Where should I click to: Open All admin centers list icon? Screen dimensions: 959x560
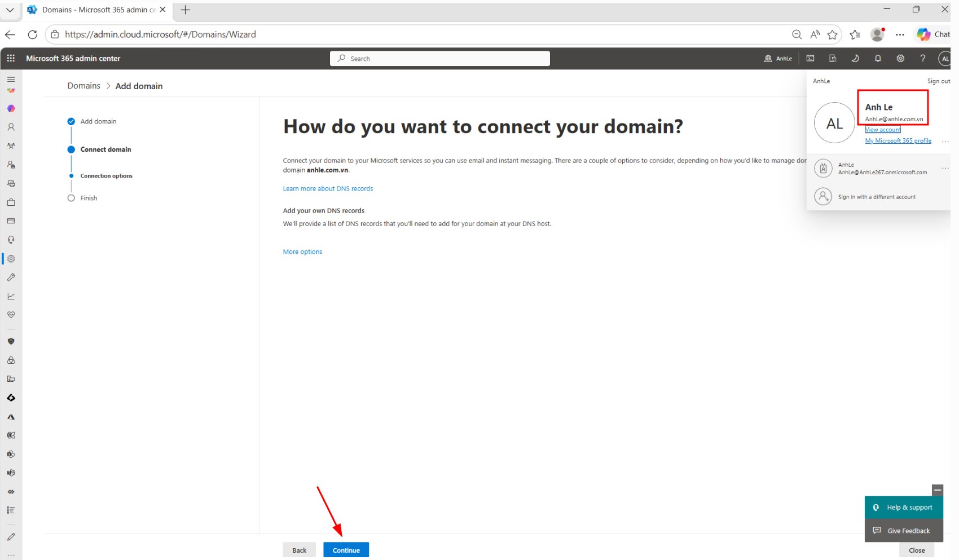[11, 510]
